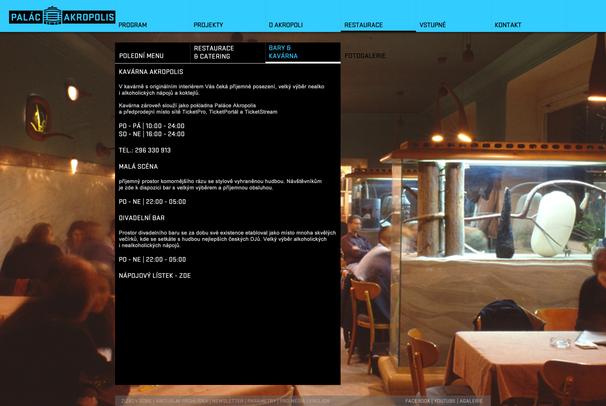The width and height of the screenshot is (606, 406).
Task: Click the Newsletter link in the footer
Action: pyautogui.click(x=227, y=400)
